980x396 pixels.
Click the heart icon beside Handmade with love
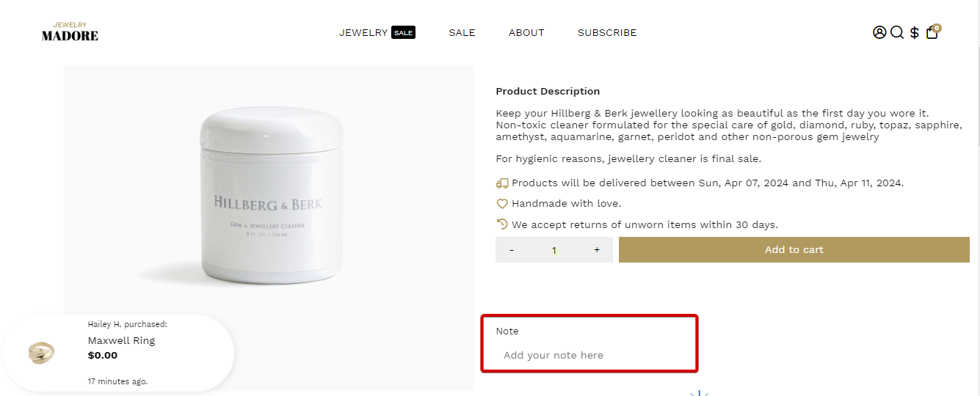coord(502,204)
